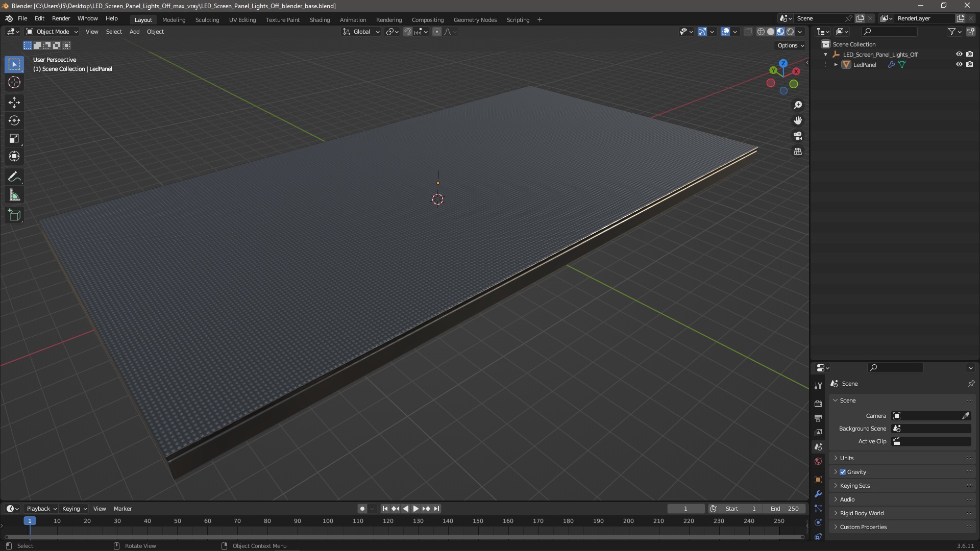Open the View Layer properties tab
980x551 pixels.
tap(818, 432)
